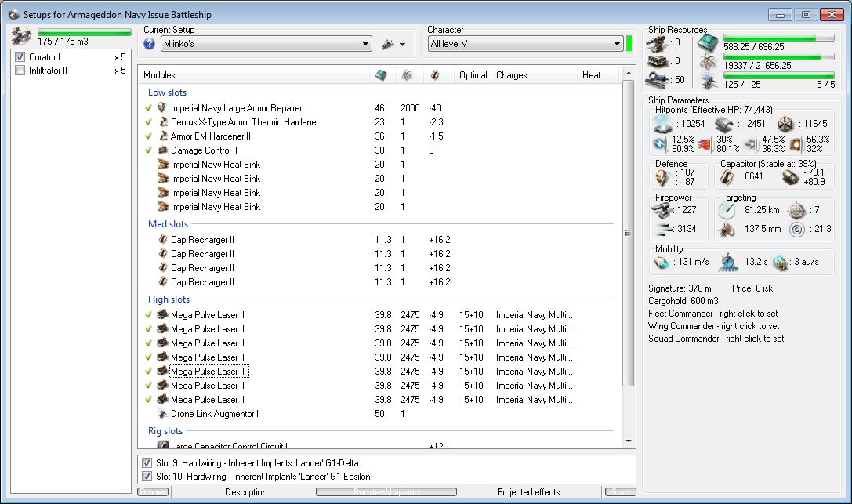Click the hull structure hitpoints icon
The width and height of the screenshot is (852, 504).
pos(785,125)
